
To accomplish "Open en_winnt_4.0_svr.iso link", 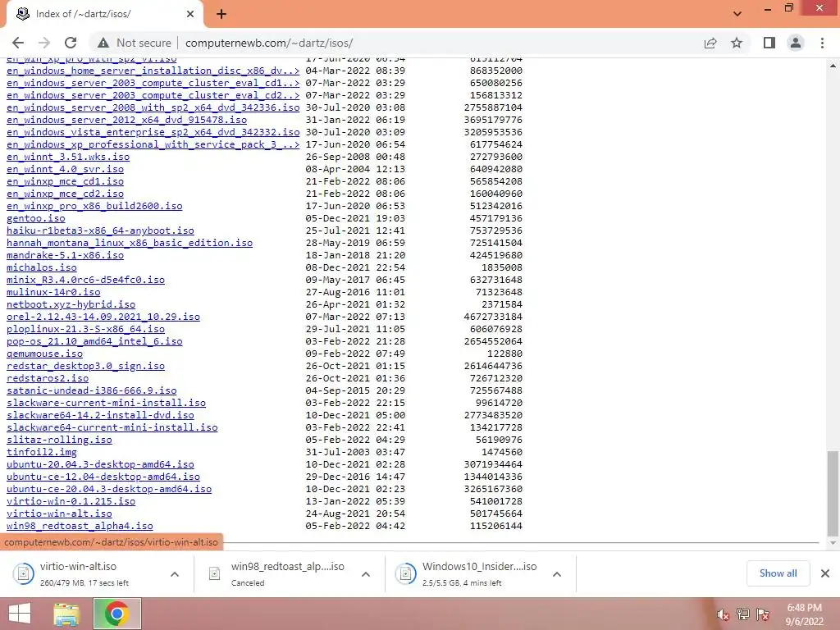I will (65, 169).
